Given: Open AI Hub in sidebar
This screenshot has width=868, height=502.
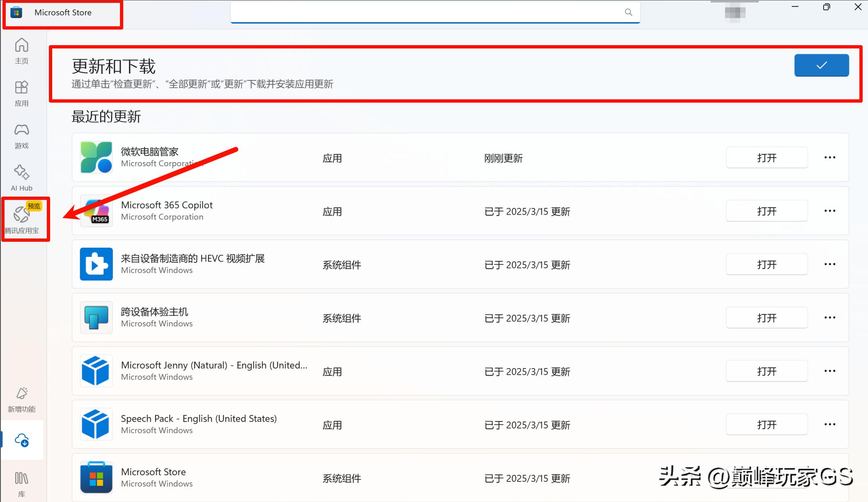Looking at the screenshot, I should tap(21, 178).
